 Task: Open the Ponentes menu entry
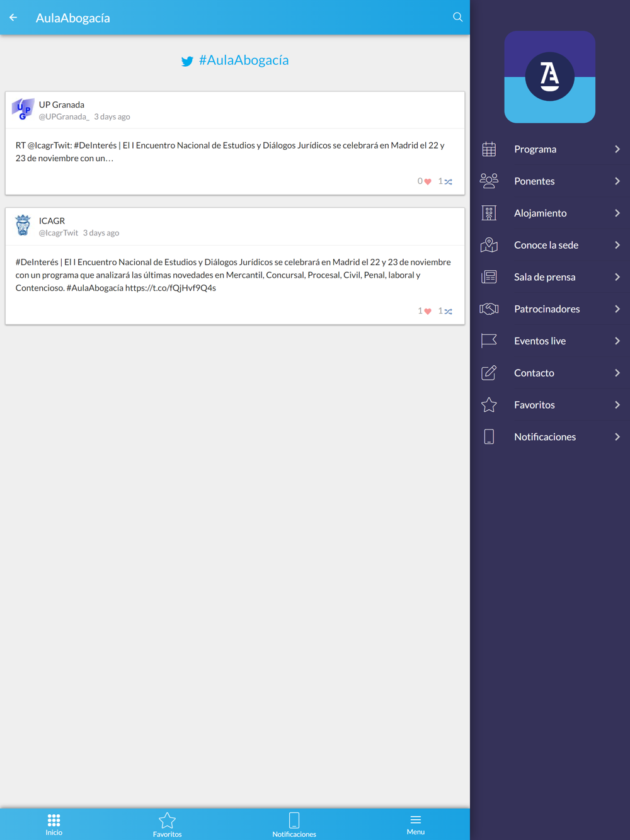click(x=550, y=181)
